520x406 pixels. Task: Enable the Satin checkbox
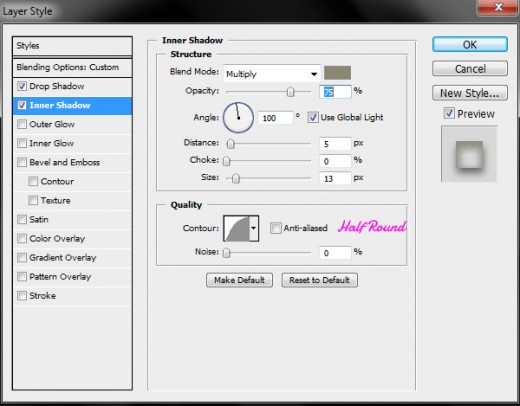coord(22,219)
